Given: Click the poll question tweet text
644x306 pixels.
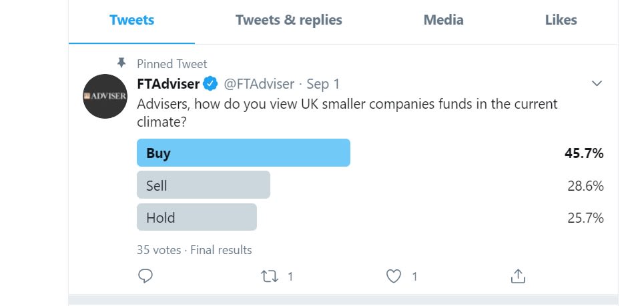Looking at the screenshot, I should (x=348, y=113).
